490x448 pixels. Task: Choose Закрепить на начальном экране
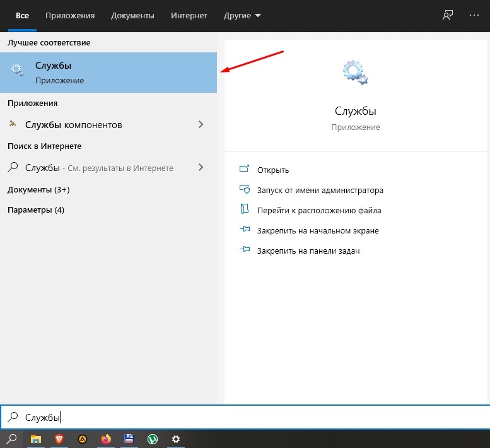click(318, 231)
